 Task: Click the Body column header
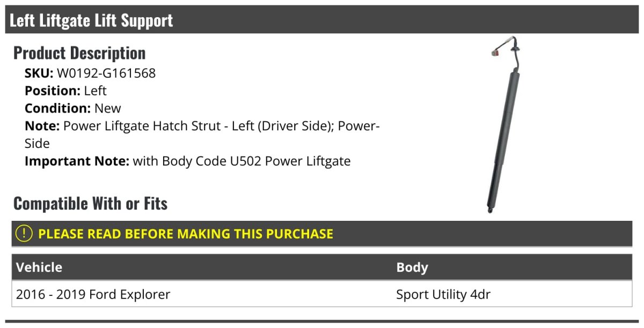[x=412, y=267]
